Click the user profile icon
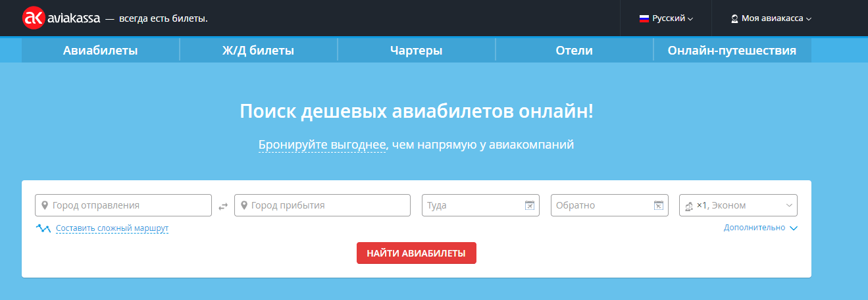868x300 pixels. click(x=734, y=18)
